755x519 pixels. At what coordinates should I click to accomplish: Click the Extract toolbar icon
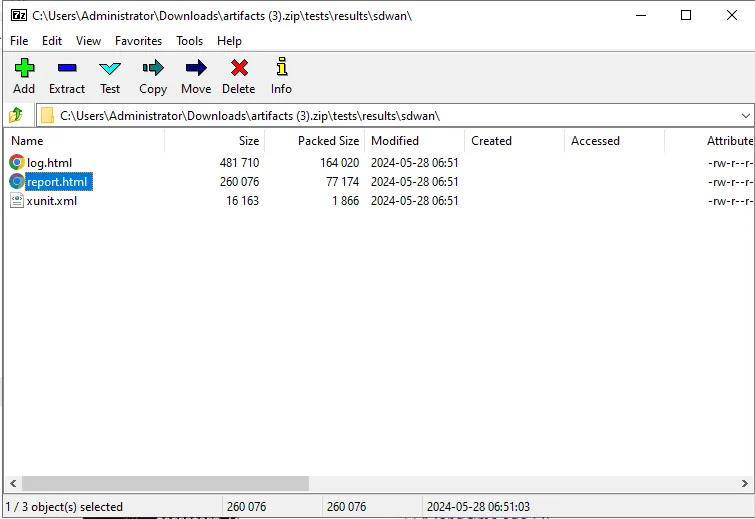point(67,69)
